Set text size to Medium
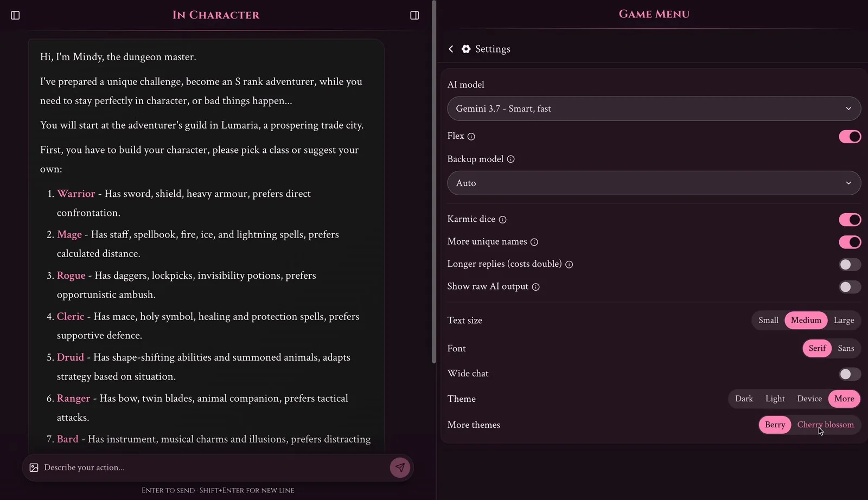Screen dimensions: 868x500 [x=806, y=320]
